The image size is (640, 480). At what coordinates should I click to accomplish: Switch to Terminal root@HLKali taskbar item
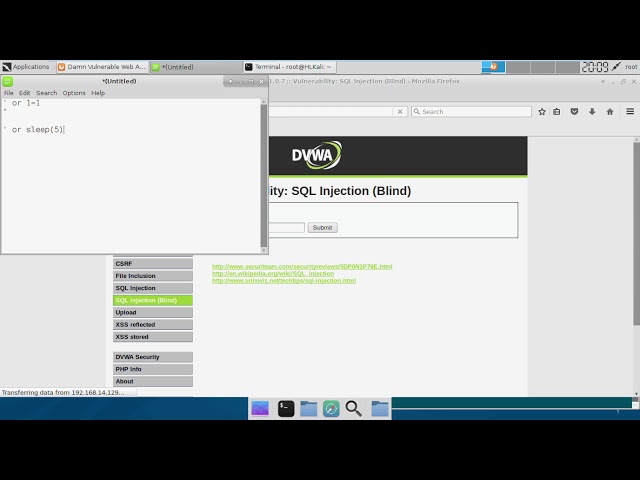(x=290, y=67)
